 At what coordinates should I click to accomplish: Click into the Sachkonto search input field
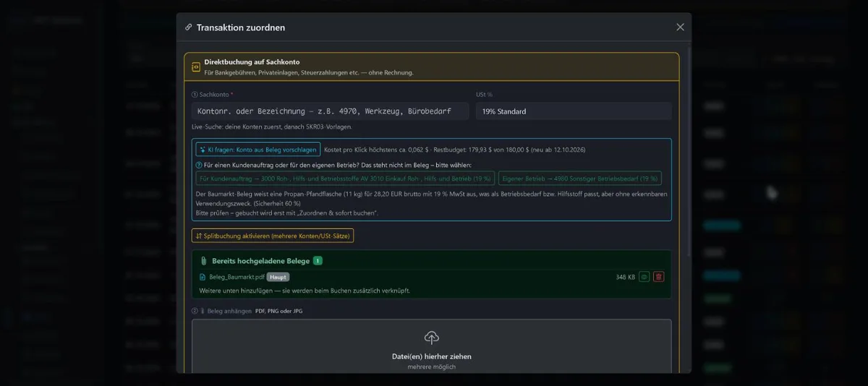330,111
